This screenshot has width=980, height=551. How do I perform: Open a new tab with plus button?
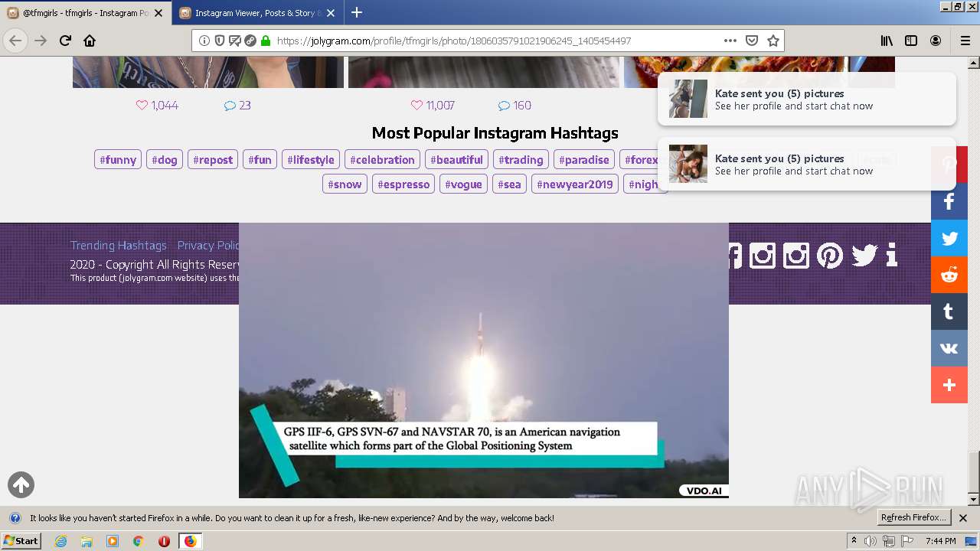click(357, 12)
